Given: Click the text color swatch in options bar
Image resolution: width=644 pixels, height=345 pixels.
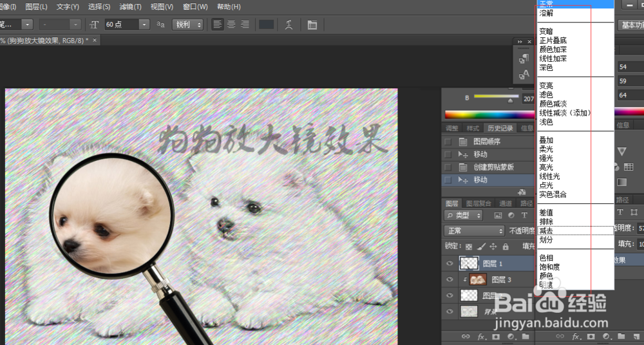Looking at the screenshot, I should (266, 24).
